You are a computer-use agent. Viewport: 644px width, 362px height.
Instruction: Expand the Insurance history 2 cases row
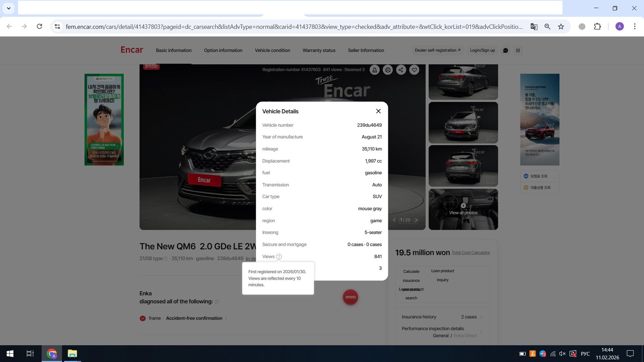(442, 317)
